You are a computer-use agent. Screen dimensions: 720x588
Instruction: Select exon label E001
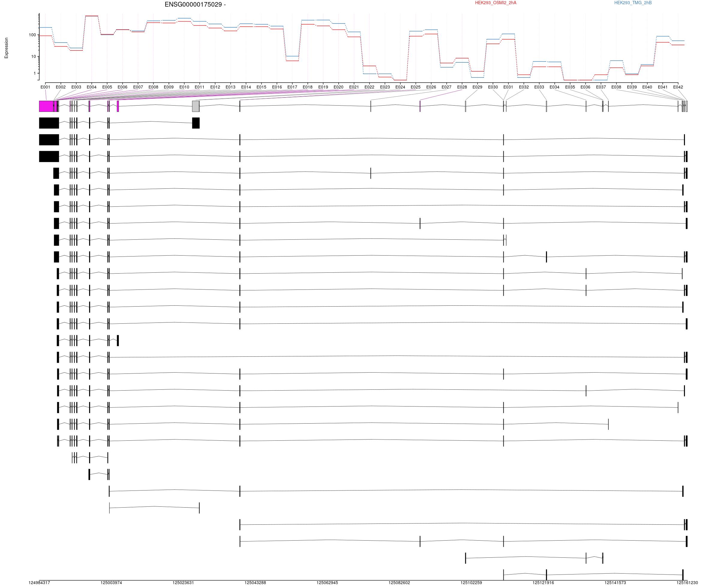pyautogui.click(x=45, y=87)
